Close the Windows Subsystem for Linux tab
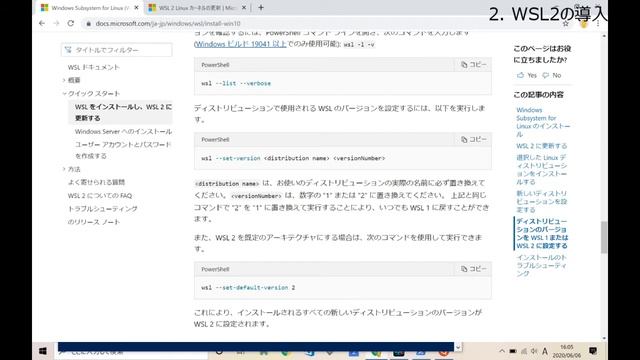640x360 pixels. tap(136, 7)
